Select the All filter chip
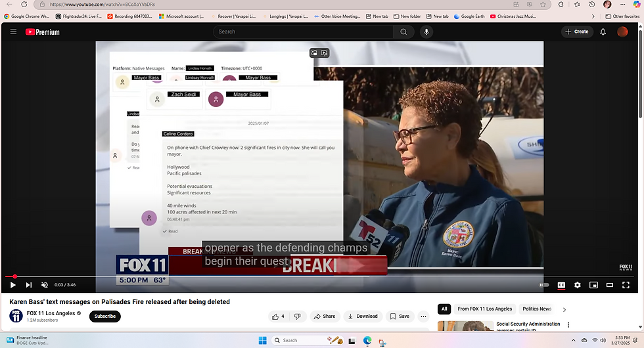 444,309
